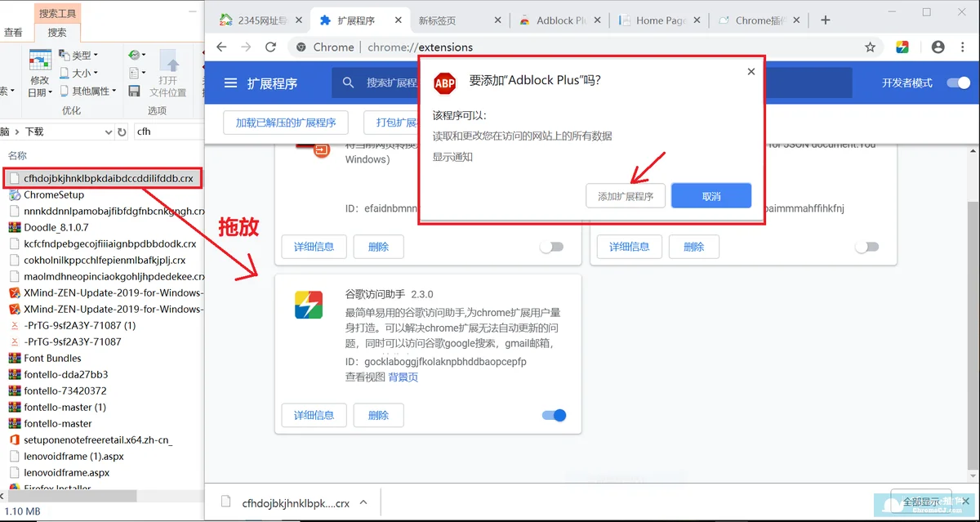The image size is (980, 522).
Task: Click the magnifier icon in extension search
Action: tap(349, 83)
